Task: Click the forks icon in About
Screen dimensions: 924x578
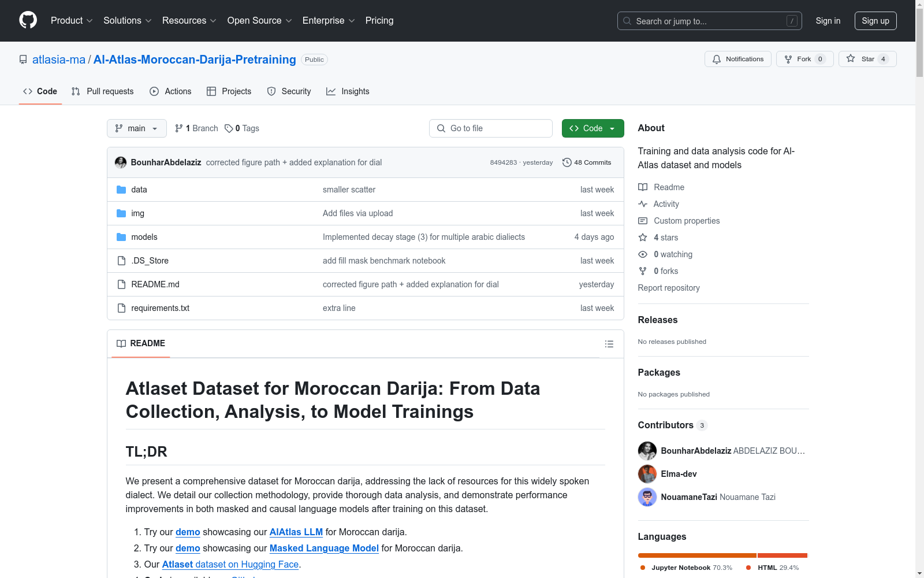Action: point(643,271)
